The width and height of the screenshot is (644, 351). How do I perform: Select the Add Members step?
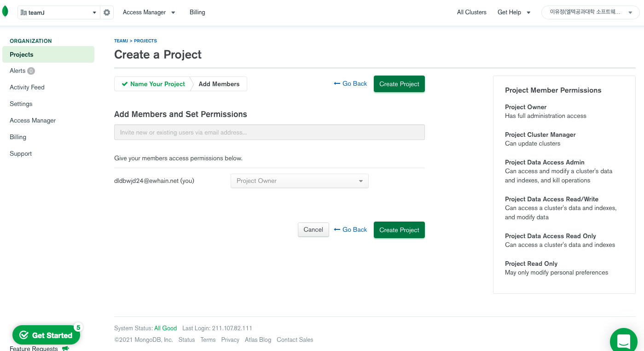219,84
